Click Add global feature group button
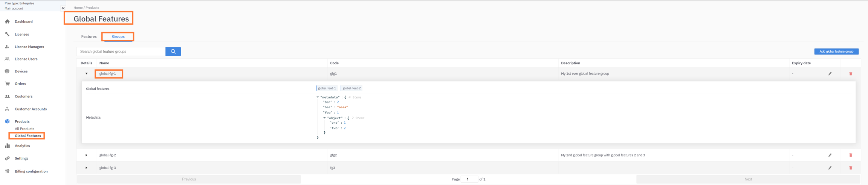This screenshot has width=868, height=185. pos(836,52)
